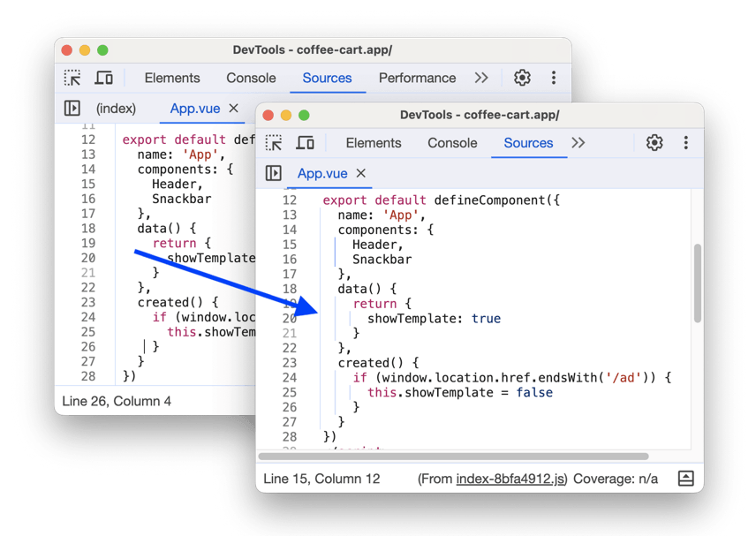Switch to the Console panel in front DevTools
The height and width of the screenshot is (536, 756).
point(451,142)
